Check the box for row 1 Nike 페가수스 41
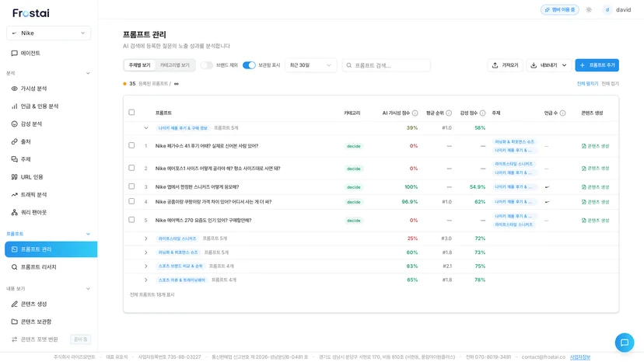Viewport: 644px width, 362px height. [x=131, y=145]
